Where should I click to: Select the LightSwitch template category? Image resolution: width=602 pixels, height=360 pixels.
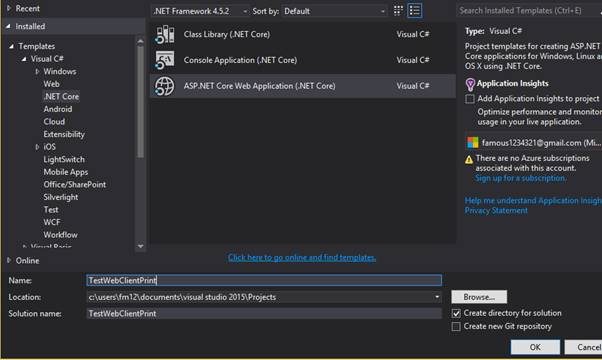tap(64, 159)
